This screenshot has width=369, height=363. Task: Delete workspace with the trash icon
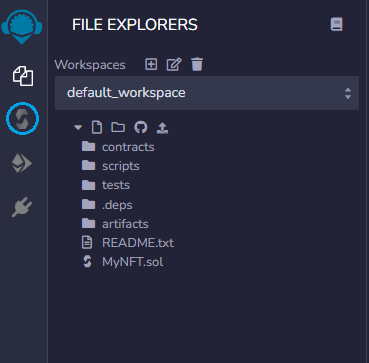tap(197, 64)
